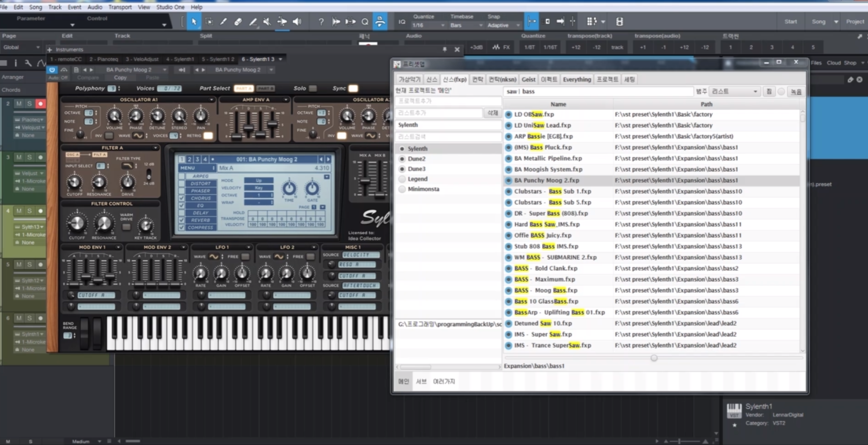Open the dropdown next to 범주

[x=734, y=92]
